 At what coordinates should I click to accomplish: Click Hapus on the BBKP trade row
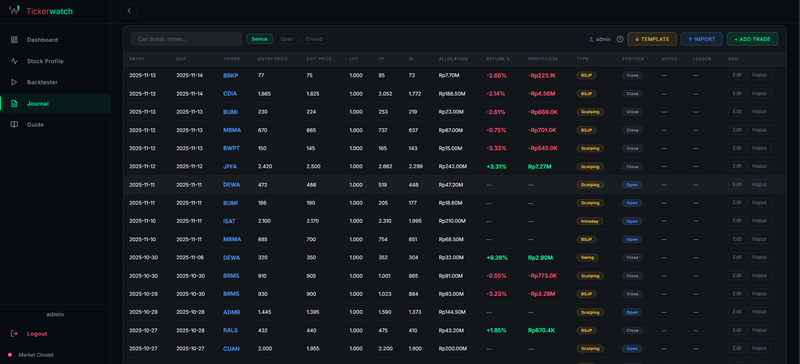[x=760, y=75]
